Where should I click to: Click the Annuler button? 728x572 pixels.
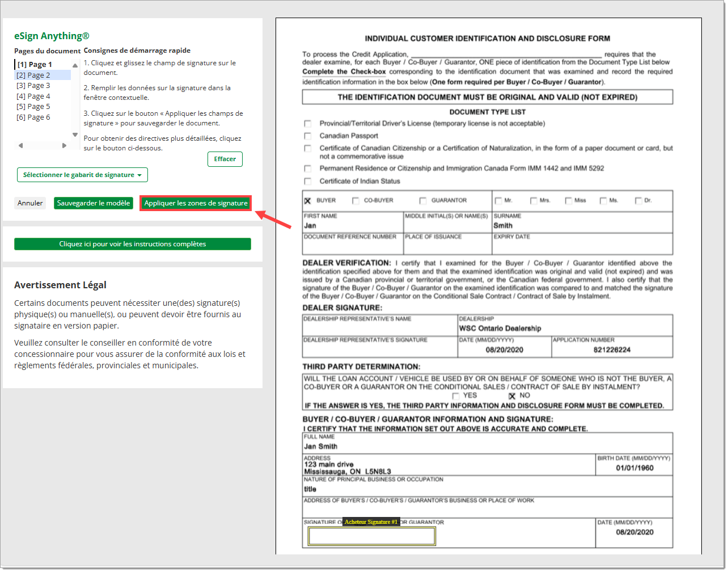30,203
